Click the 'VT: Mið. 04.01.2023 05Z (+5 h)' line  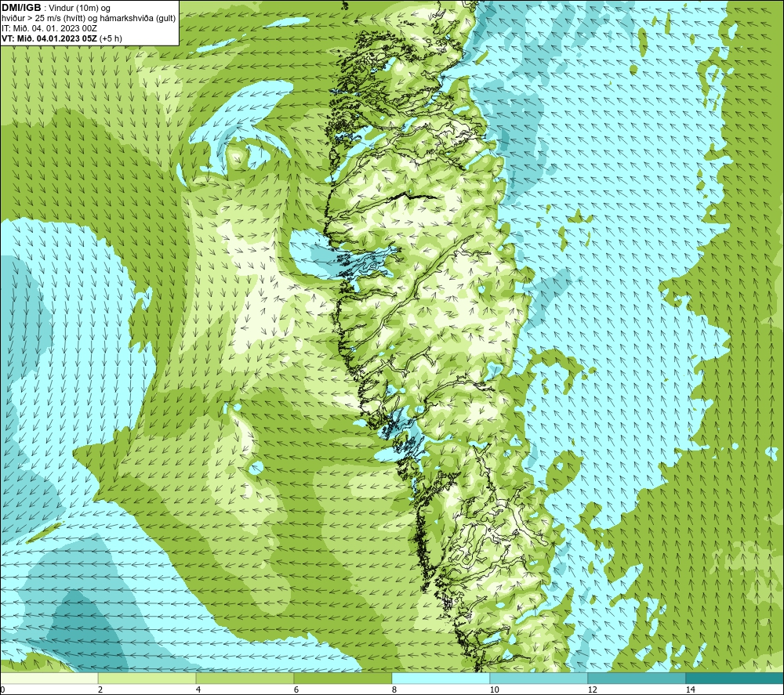pyautogui.click(x=62, y=38)
